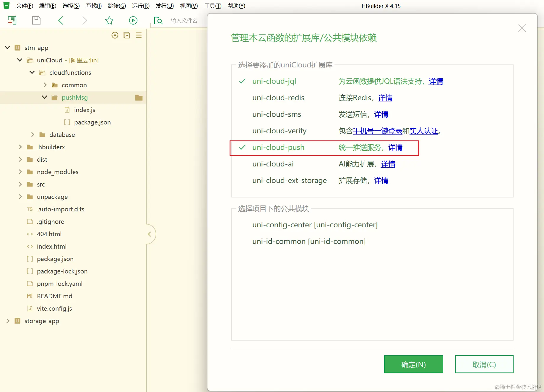Expand the common folder
The width and height of the screenshot is (544, 392).
[x=45, y=85]
